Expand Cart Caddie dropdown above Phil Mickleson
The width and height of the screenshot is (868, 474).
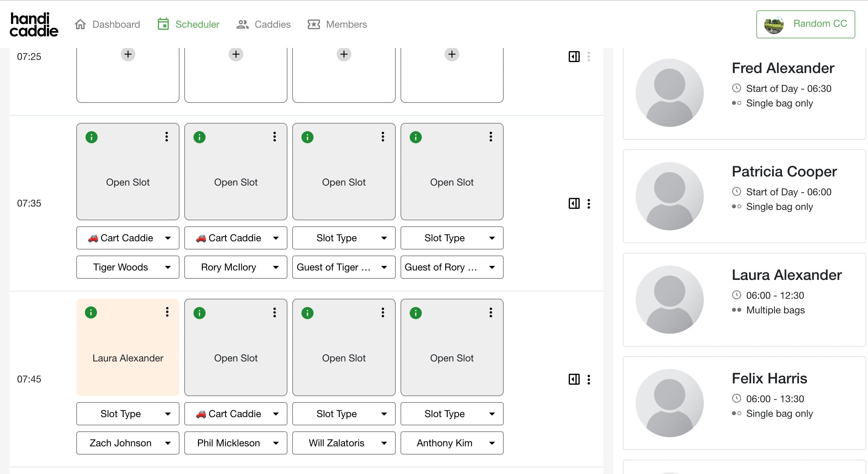[x=235, y=414]
